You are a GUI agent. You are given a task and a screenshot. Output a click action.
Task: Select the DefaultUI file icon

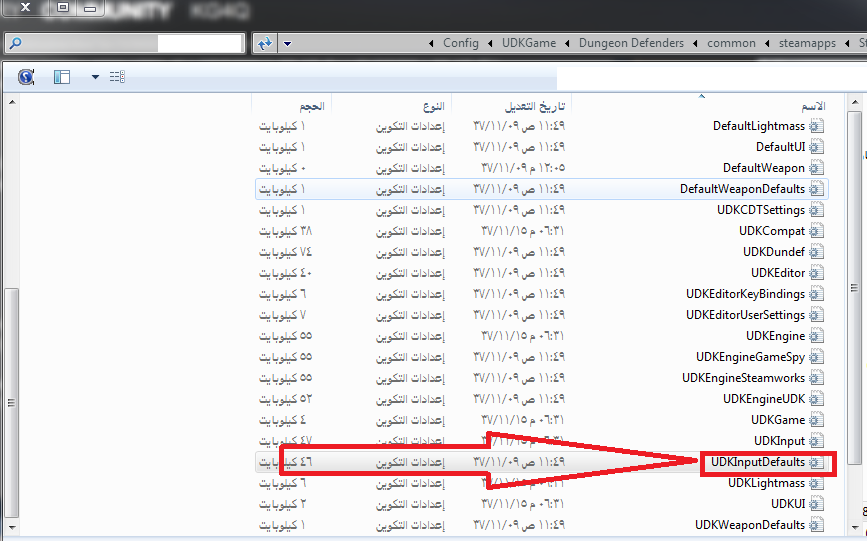click(x=816, y=147)
